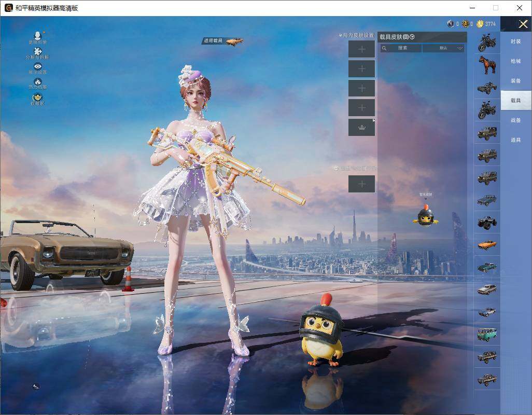Click the locked crown skin slot

(x=362, y=127)
